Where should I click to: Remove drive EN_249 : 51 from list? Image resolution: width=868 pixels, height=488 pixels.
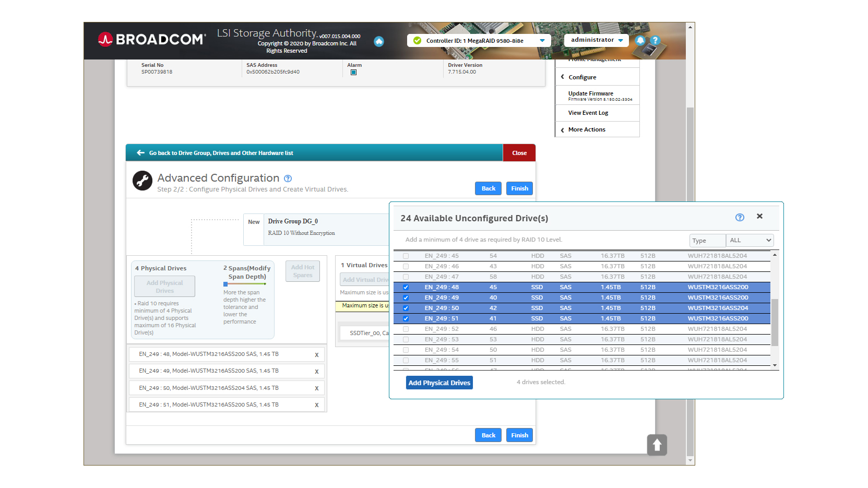(317, 405)
